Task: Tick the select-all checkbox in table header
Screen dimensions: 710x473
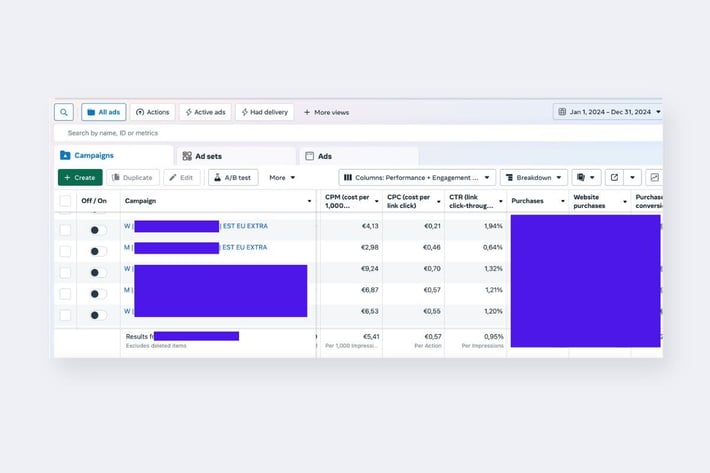Action: coord(65,201)
